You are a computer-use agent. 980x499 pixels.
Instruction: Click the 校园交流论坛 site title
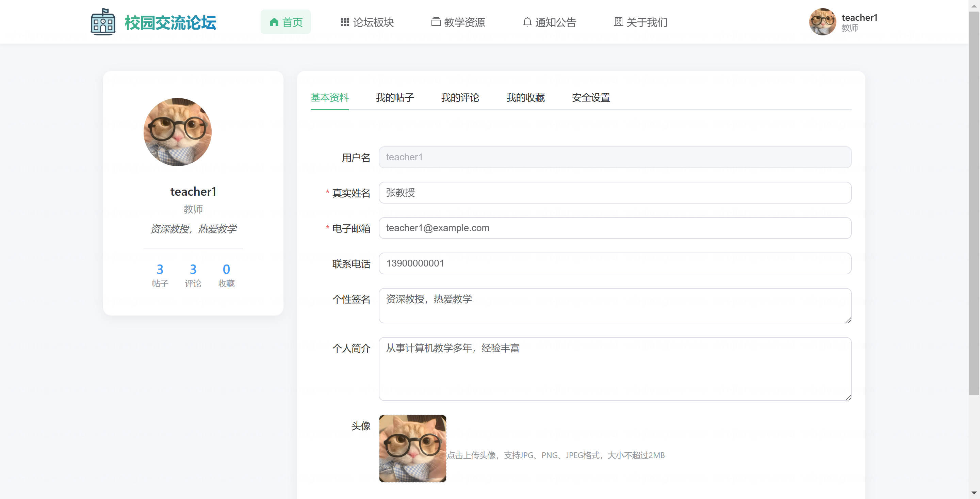170,22
